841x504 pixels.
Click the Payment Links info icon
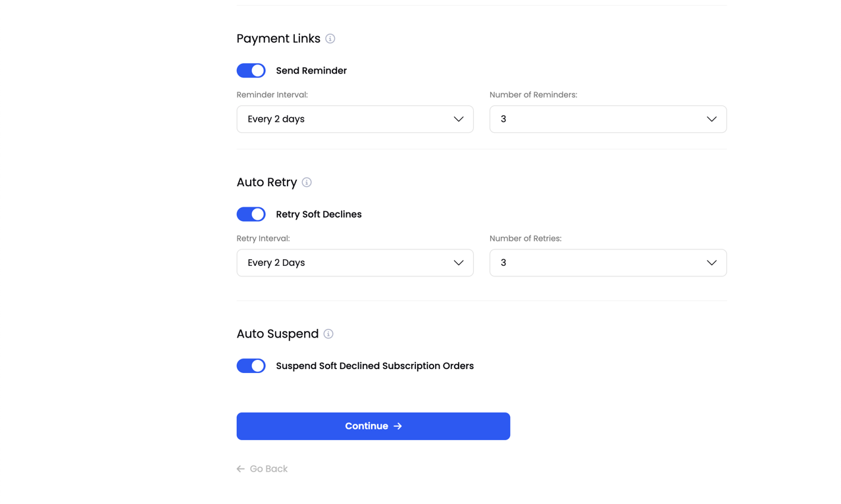(330, 39)
